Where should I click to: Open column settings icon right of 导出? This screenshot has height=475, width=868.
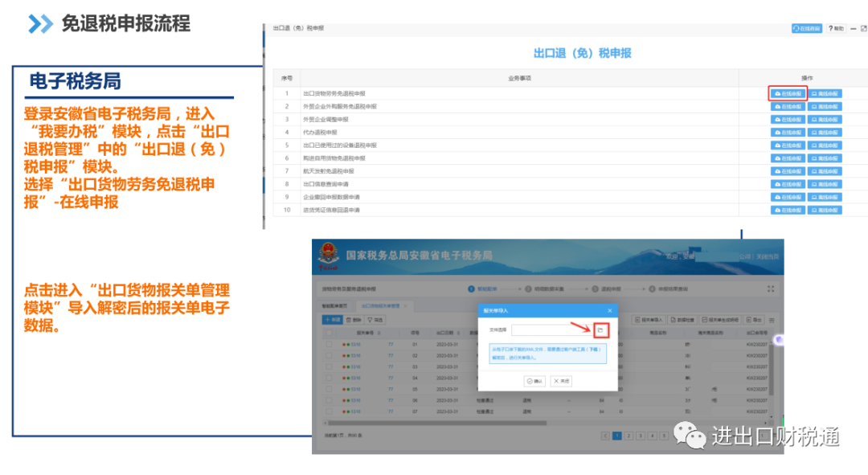[x=772, y=319]
